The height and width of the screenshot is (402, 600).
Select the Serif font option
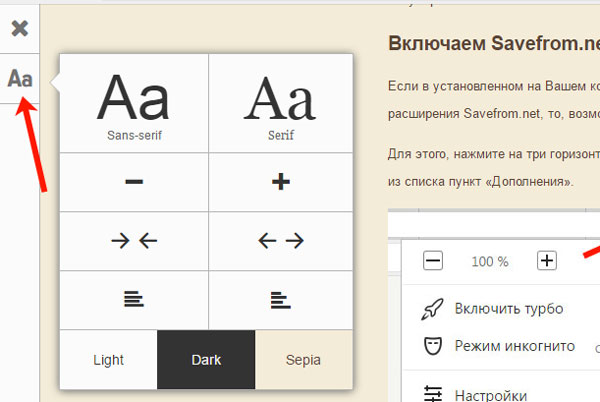(281, 103)
